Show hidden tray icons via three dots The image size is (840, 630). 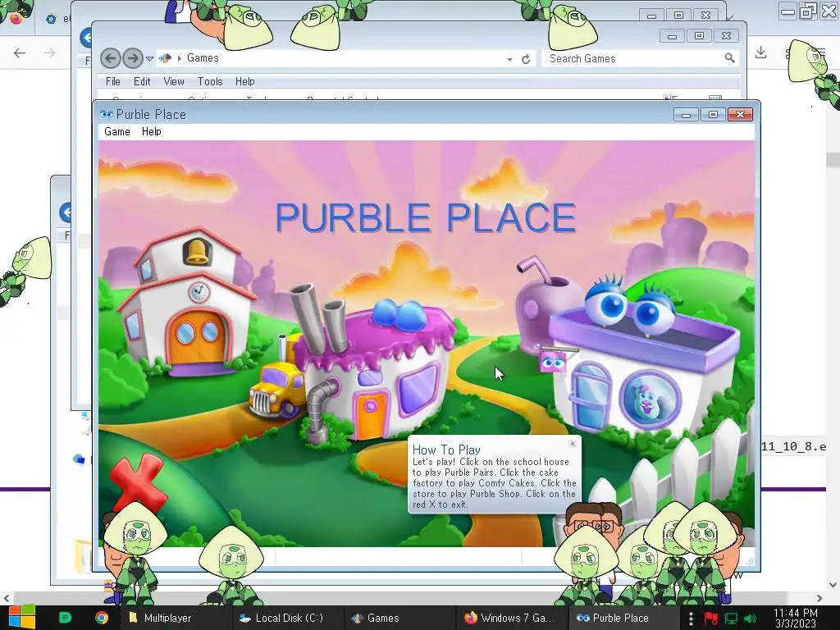(x=691, y=619)
